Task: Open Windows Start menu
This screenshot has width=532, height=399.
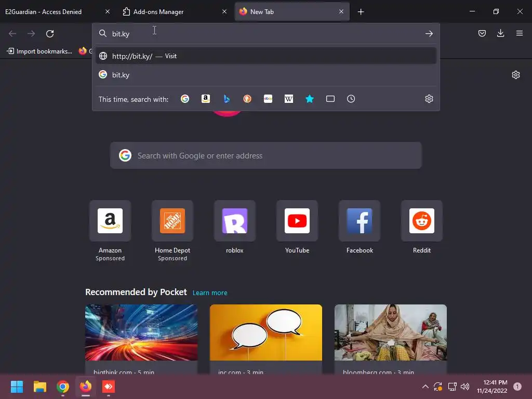Action: point(17,387)
